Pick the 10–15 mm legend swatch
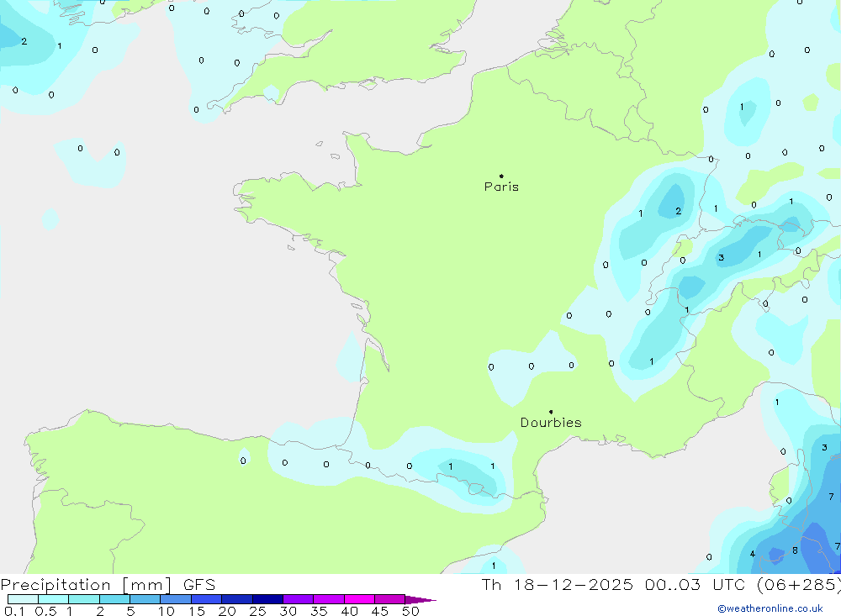Screen dimensions: 841x616 point(176,599)
